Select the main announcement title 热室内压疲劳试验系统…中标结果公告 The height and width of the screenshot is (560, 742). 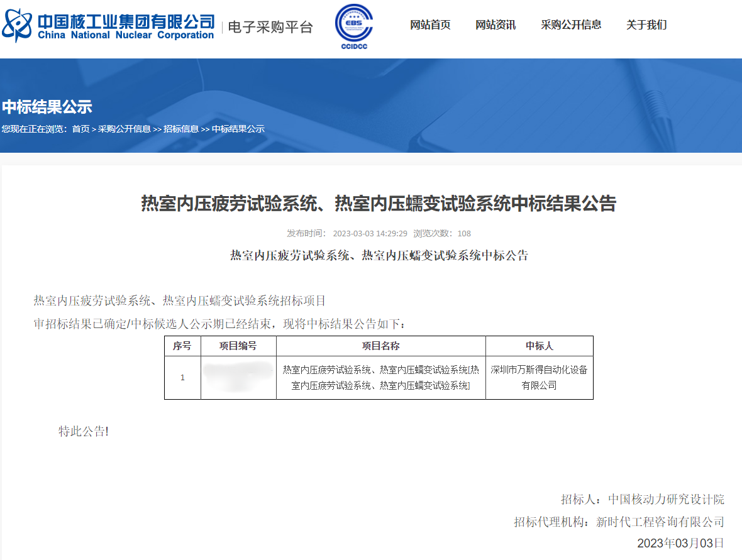(379, 204)
